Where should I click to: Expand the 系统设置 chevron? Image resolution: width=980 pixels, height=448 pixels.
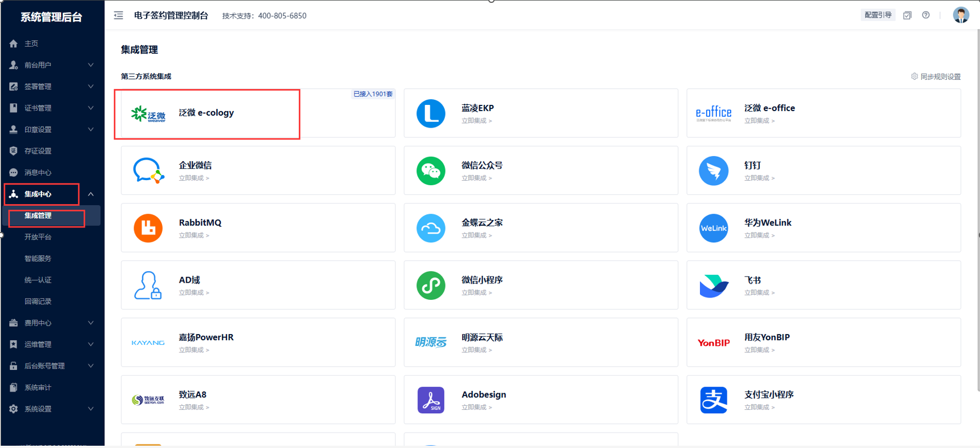tap(91, 409)
